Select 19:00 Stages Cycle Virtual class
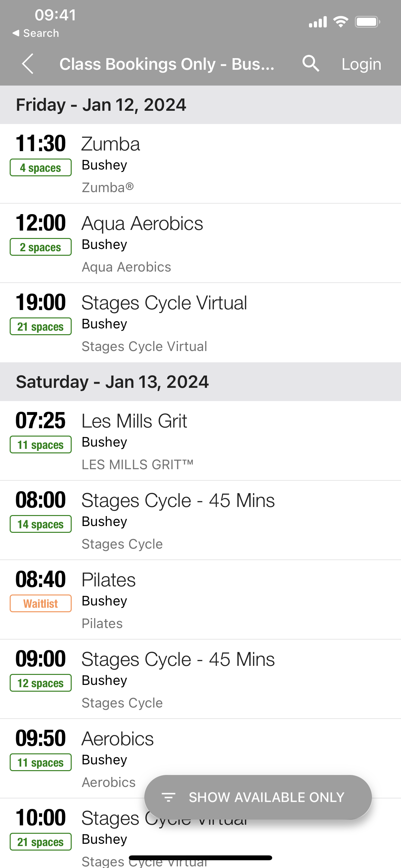401x868 pixels. pos(200,323)
